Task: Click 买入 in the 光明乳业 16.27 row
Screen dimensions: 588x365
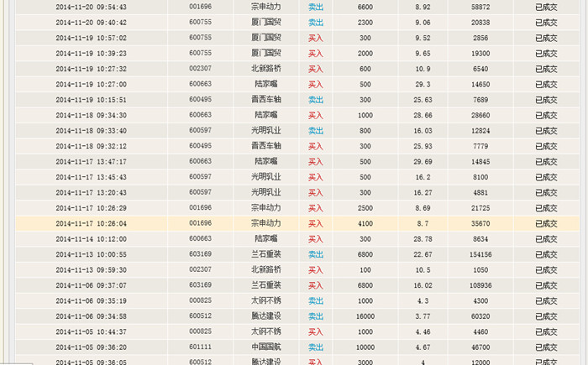Action: 315,192
